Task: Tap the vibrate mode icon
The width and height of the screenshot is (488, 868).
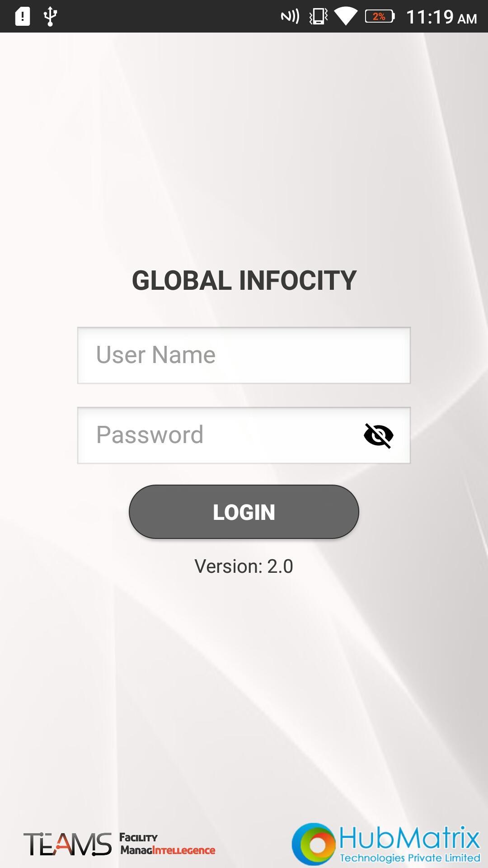Action: point(319,17)
